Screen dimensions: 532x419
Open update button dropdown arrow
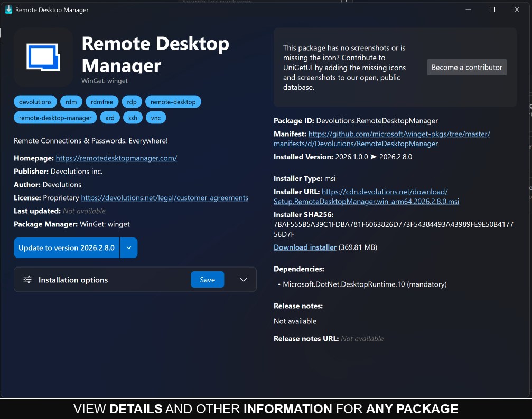(129, 248)
